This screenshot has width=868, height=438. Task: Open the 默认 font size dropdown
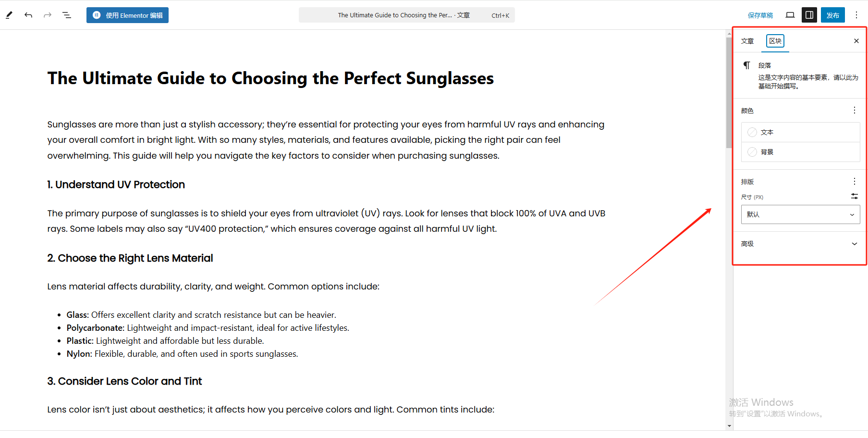click(x=800, y=214)
